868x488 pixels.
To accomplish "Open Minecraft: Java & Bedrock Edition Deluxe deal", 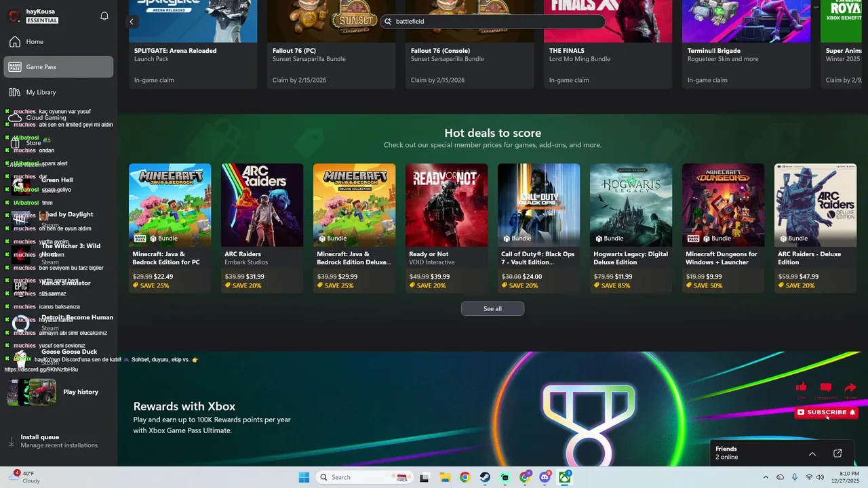I will (x=355, y=228).
